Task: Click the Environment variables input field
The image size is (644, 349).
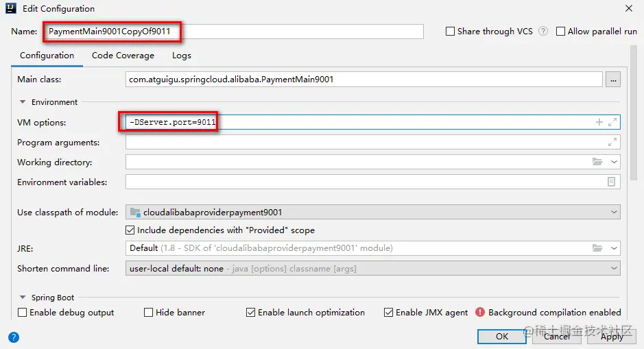Action: pos(372,182)
